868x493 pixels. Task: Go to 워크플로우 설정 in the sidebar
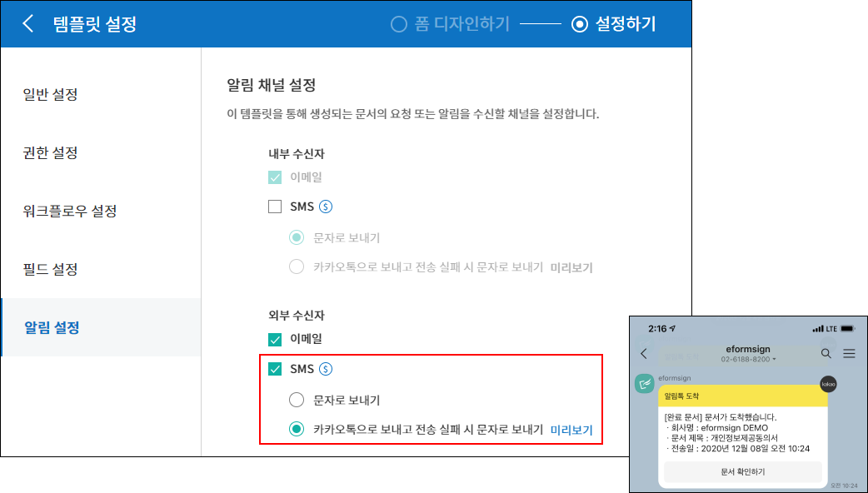click(x=70, y=211)
